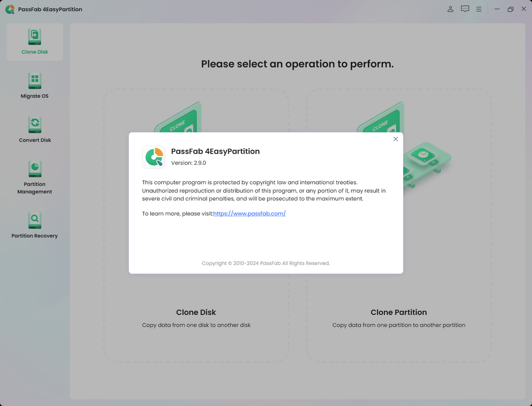Select the Migrate OS sidebar icon

34,81
